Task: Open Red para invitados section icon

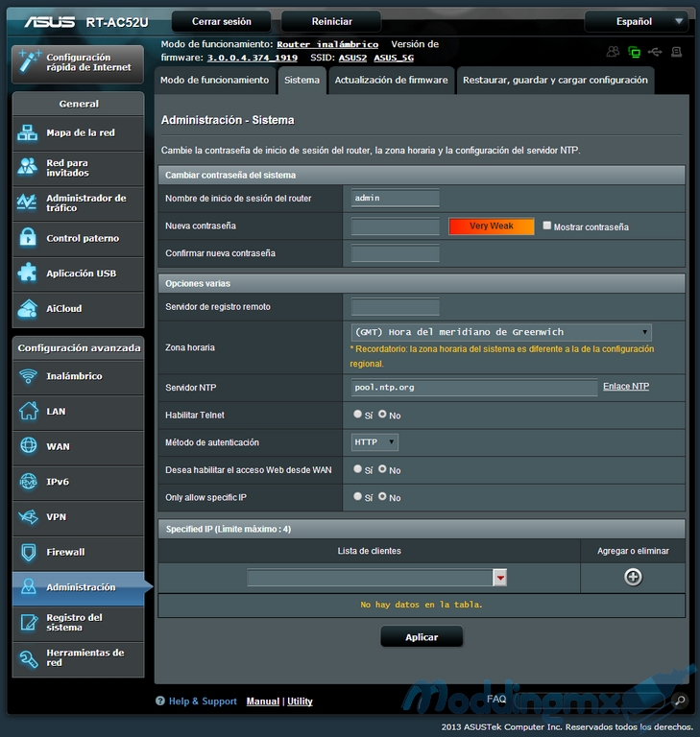Action: pyautogui.click(x=28, y=168)
